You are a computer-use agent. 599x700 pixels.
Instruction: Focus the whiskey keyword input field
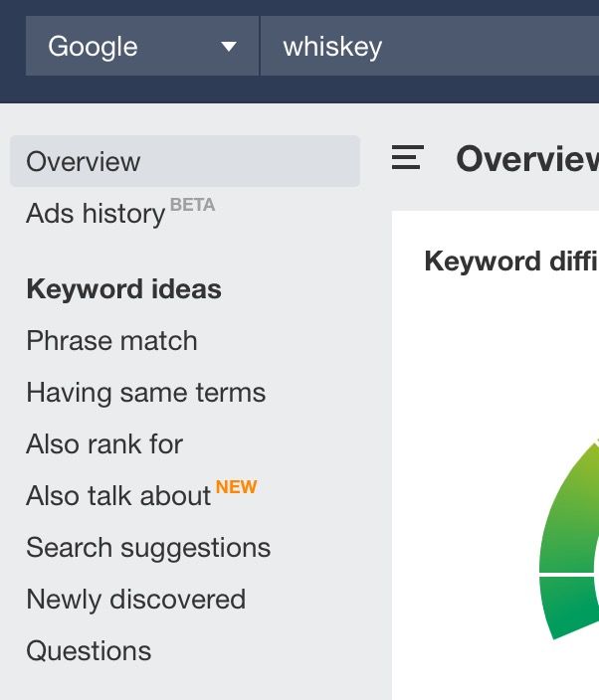click(x=429, y=46)
